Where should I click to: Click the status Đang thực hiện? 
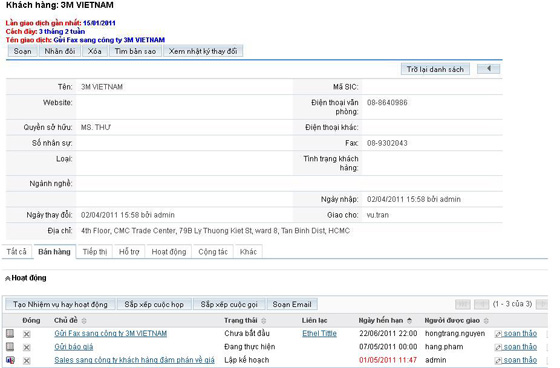(250, 347)
